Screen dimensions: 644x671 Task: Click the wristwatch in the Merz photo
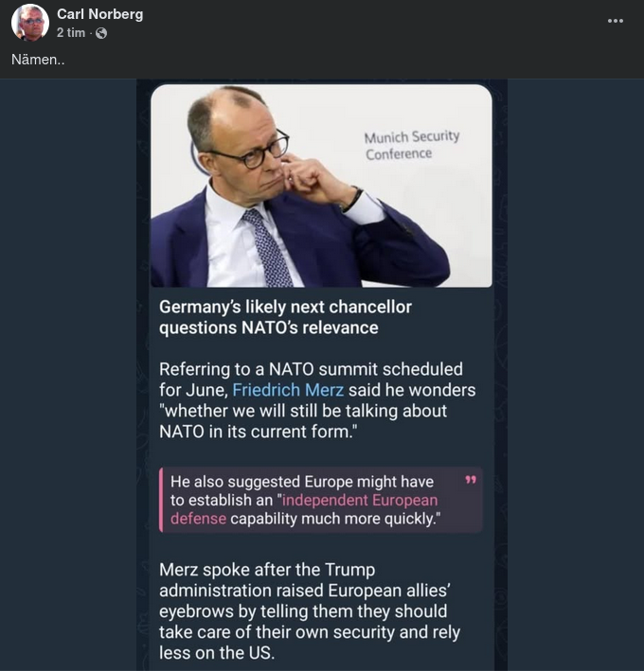click(351, 200)
